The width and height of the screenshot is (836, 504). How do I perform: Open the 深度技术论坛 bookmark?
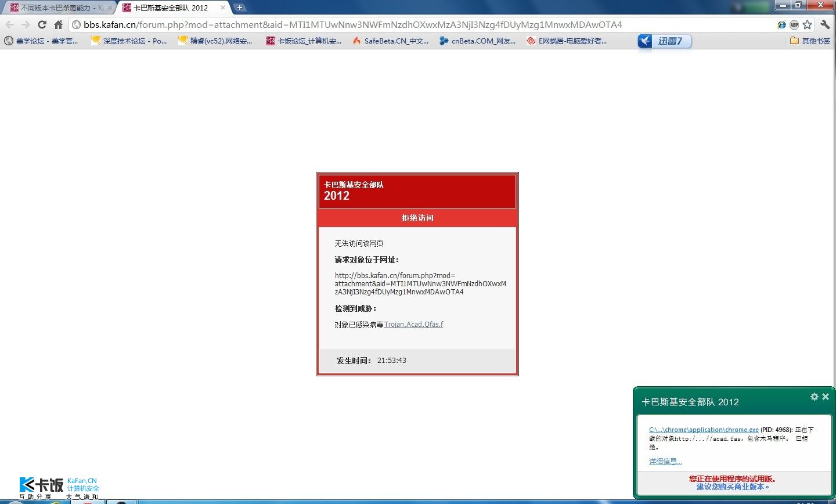point(129,41)
